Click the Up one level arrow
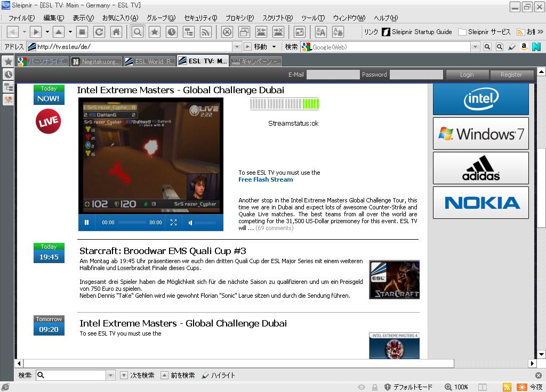This screenshot has height=392, width=546. (59, 32)
